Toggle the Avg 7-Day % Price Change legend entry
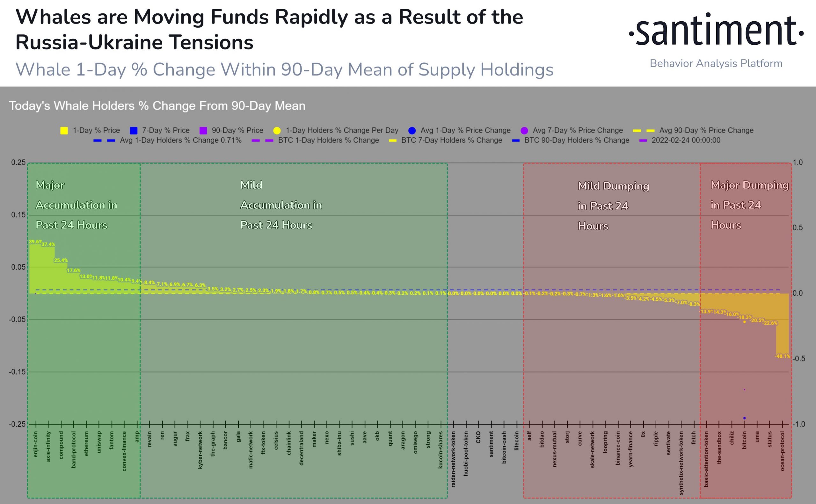 (x=572, y=131)
